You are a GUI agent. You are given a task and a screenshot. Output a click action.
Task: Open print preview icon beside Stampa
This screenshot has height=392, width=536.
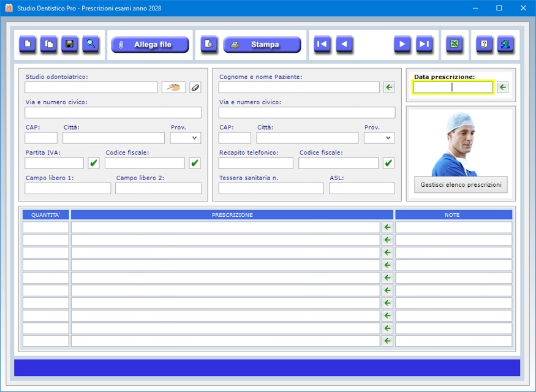pos(208,44)
